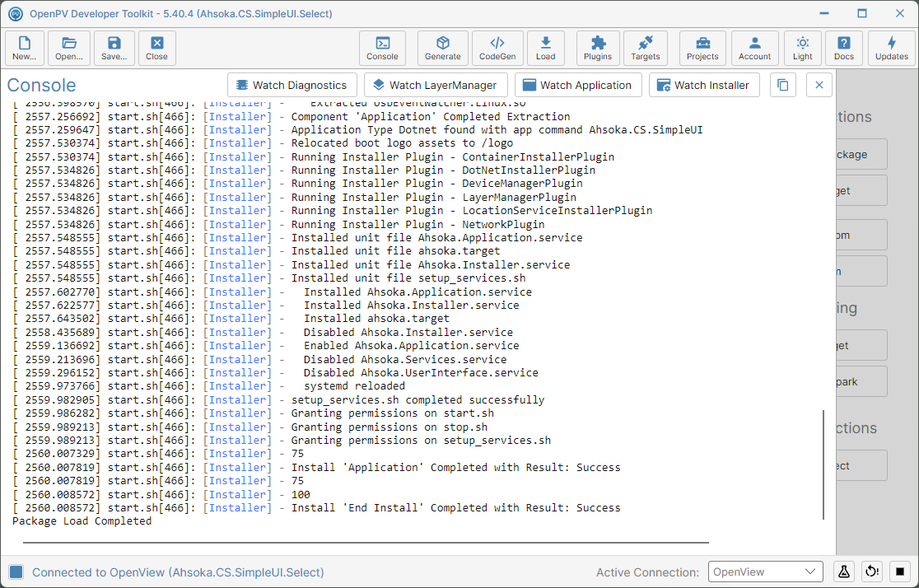This screenshot has width=919, height=588.
Task: Open the Console toolbar button
Action: pyautogui.click(x=382, y=48)
